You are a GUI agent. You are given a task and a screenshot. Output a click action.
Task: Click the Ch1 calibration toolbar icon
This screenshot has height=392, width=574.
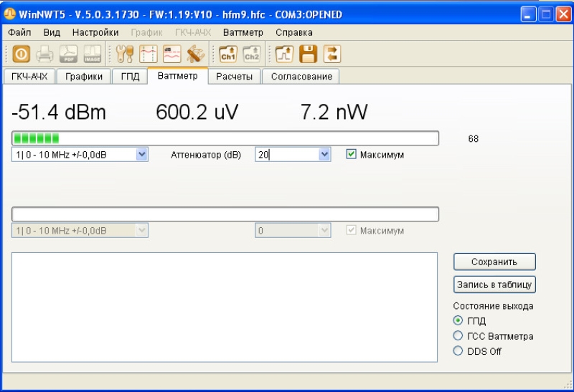(228, 54)
